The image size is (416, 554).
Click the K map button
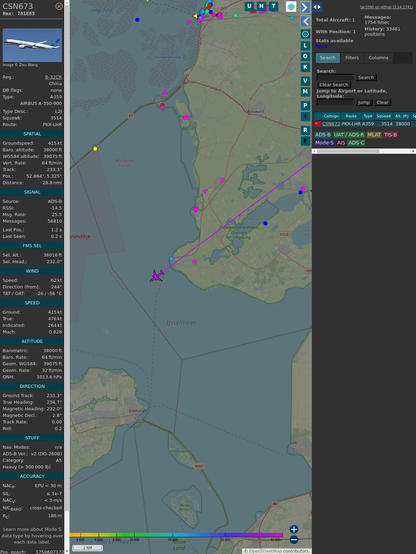(305, 67)
